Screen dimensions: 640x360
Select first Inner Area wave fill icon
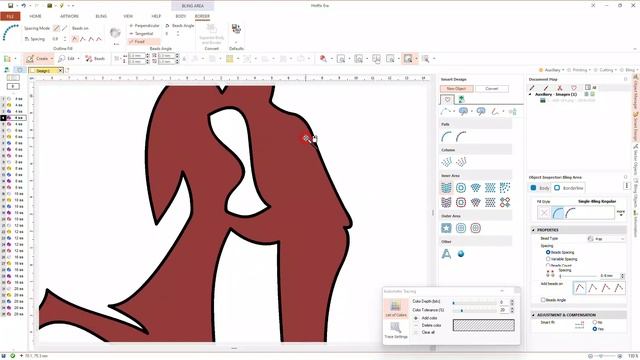447,188
